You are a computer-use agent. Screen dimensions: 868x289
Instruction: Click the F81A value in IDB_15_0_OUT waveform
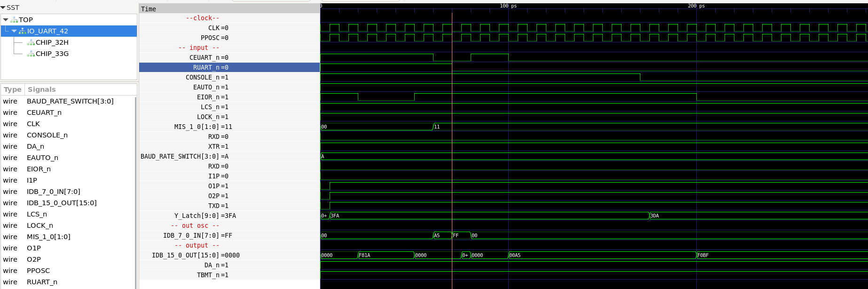[x=364, y=255]
